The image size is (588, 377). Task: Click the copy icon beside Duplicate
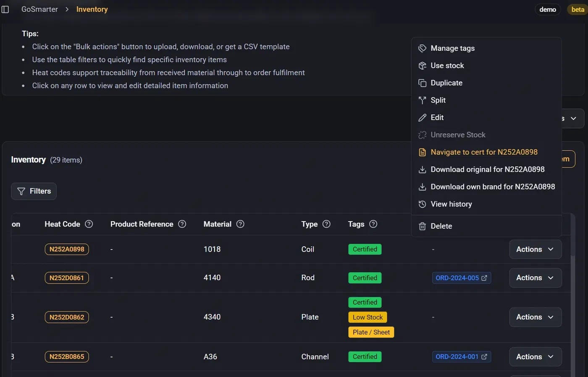pyautogui.click(x=423, y=83)
